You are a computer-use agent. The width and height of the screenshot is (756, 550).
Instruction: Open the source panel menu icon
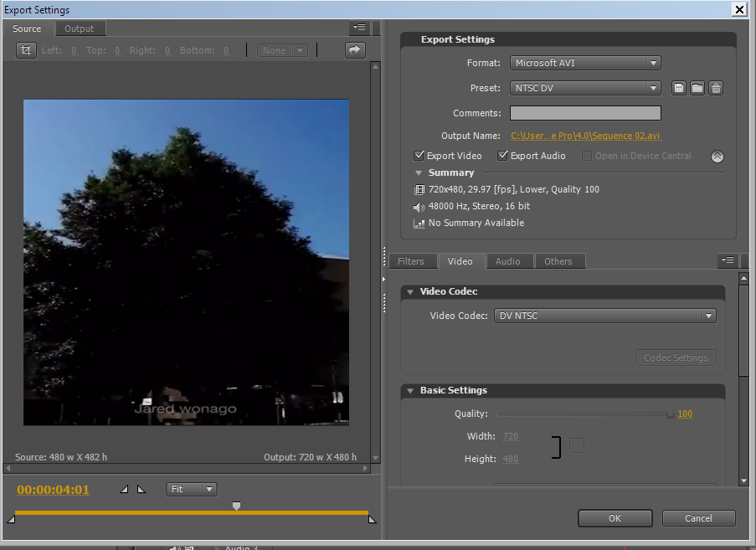[358, 28]
